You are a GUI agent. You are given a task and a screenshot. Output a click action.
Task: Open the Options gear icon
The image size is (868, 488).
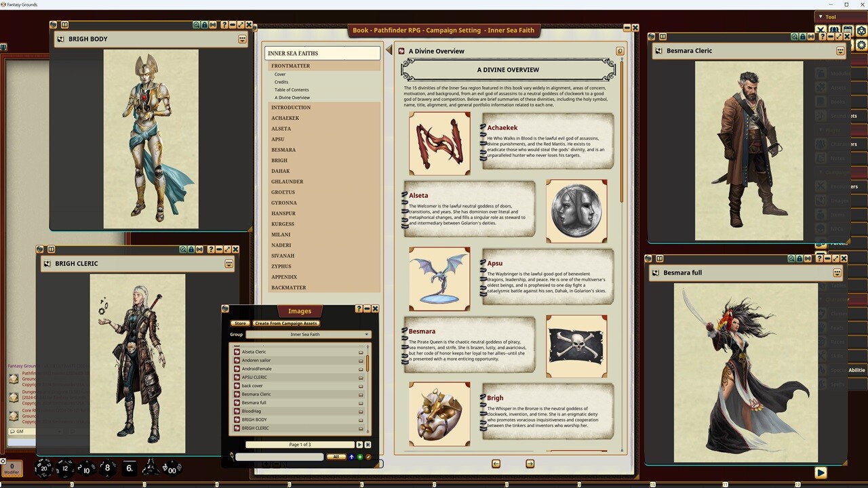coord(861,44)
